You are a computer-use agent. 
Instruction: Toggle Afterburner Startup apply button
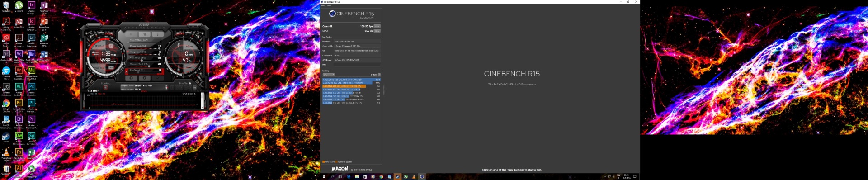click(105, 87)
